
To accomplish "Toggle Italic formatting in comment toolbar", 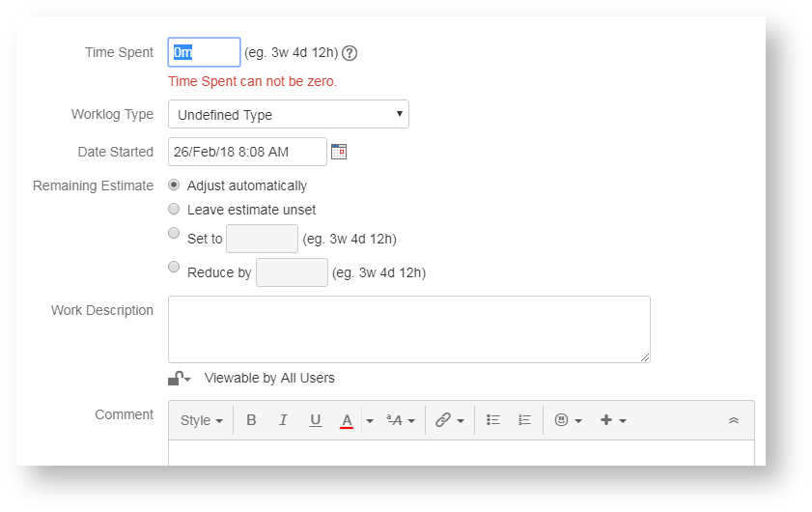I will 283,420.
